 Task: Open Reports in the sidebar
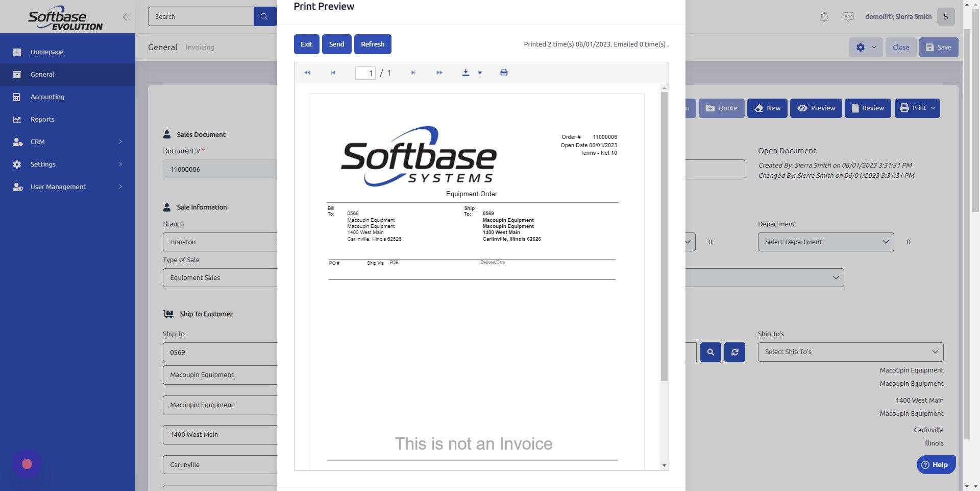67,119
